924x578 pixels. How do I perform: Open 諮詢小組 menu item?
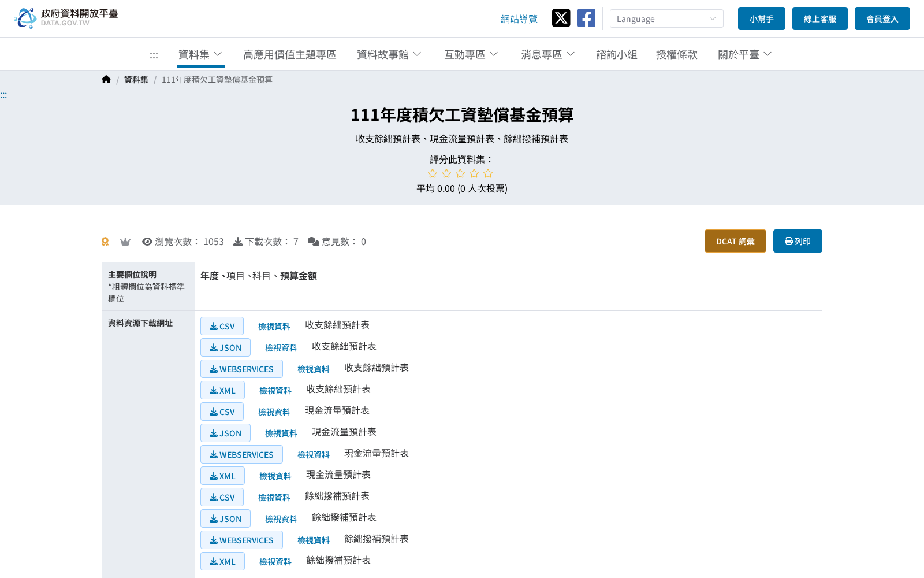pyautogui.click(x=617, y=54)
